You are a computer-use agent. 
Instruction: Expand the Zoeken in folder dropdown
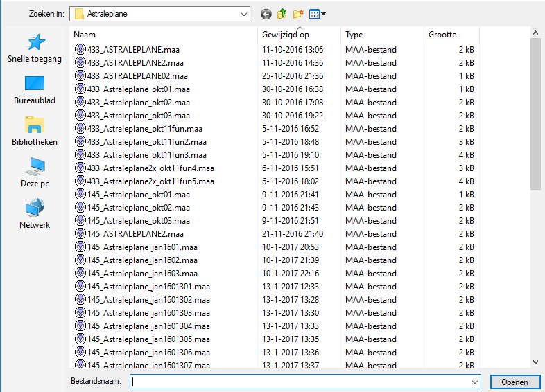tap(243, 14)
